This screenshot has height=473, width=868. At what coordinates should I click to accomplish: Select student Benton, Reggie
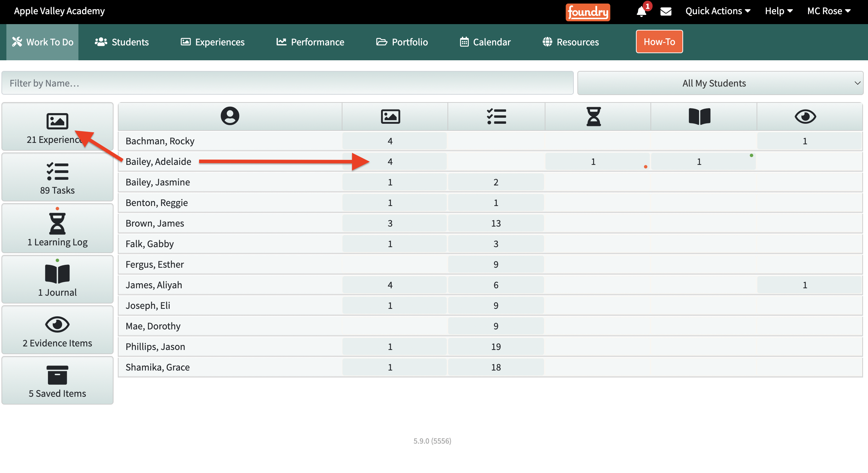tap(157, 203)
